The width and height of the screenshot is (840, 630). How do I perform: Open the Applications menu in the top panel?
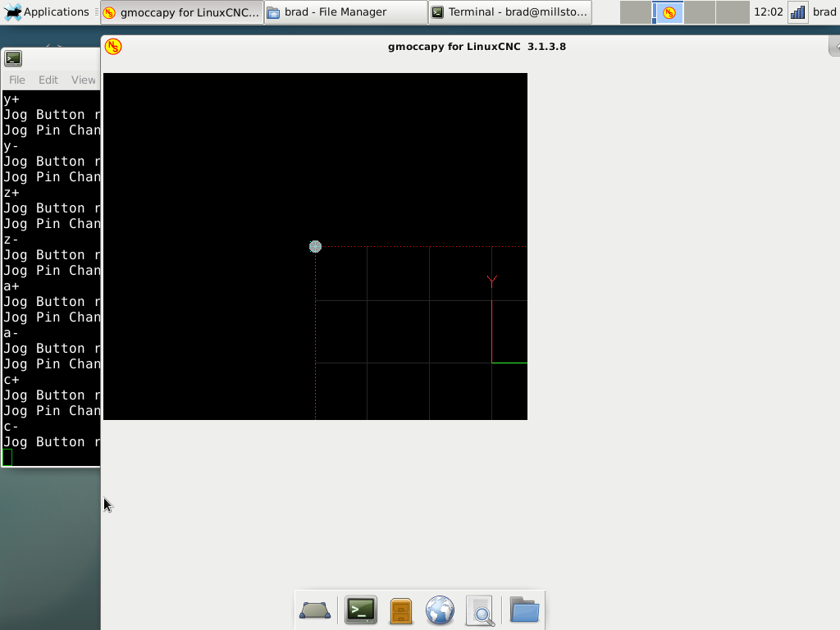(x=47, y=11)
